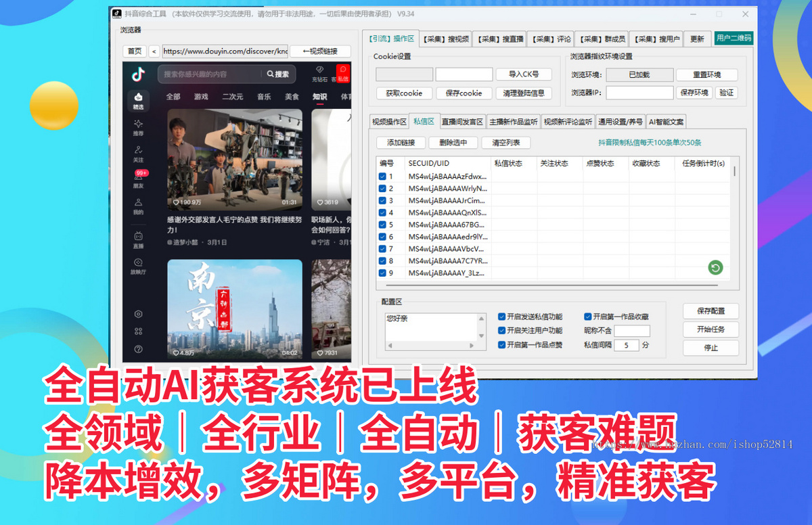812x525 pixels.
Task: Select the 知识 category in Douyin
Action: [x=319, y=97]
